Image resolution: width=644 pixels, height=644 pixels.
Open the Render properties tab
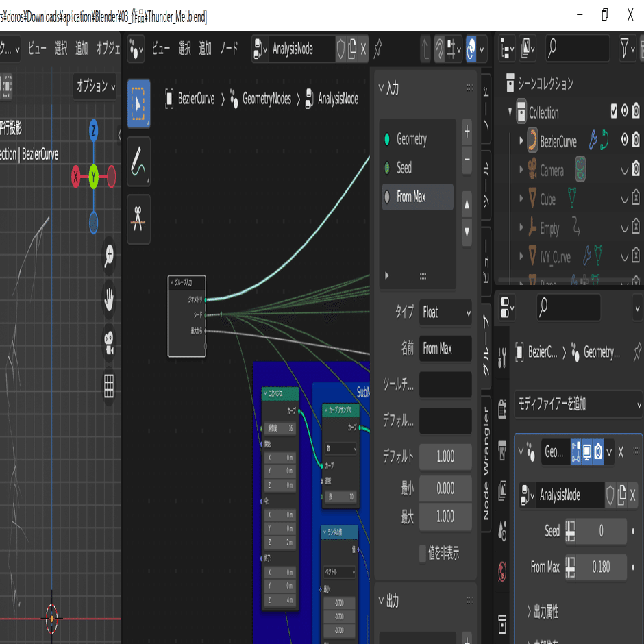point(502,410)
